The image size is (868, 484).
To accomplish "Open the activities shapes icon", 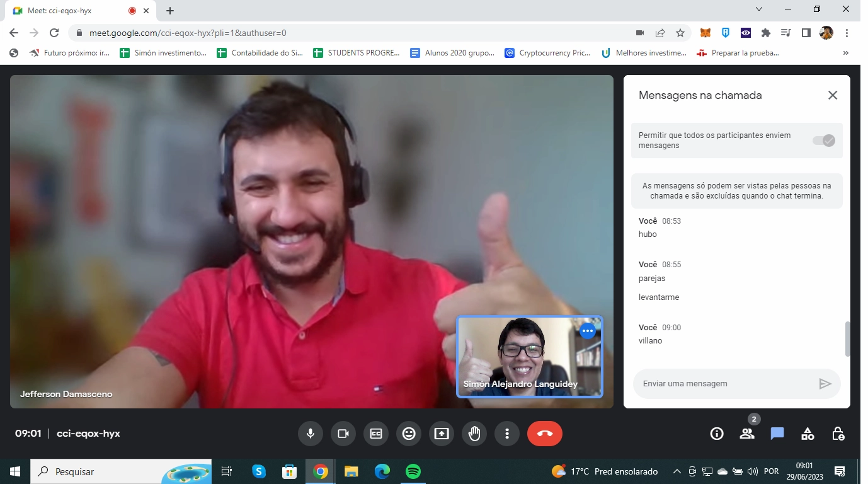I will pos(808,434).
